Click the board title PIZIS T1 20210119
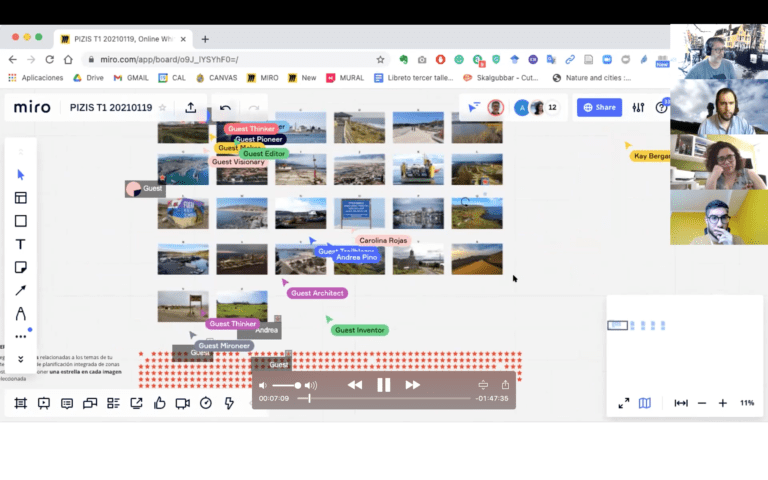 point(111,107)
